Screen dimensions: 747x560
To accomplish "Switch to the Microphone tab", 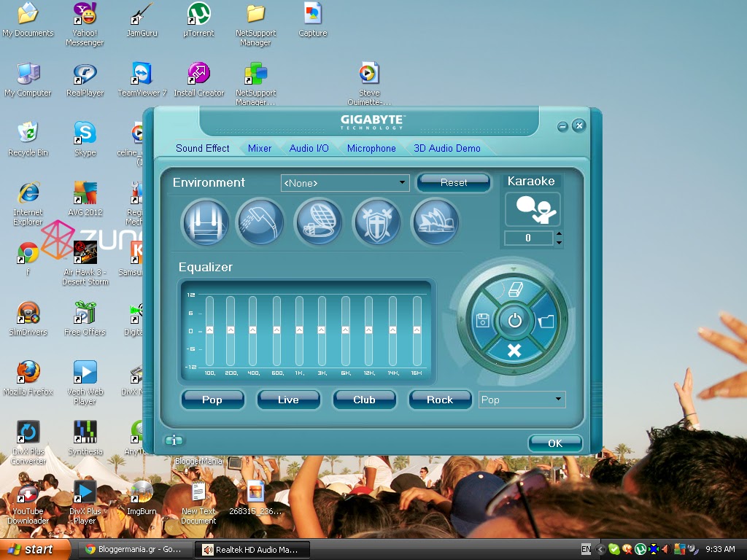I will click(x=371, y=148).
